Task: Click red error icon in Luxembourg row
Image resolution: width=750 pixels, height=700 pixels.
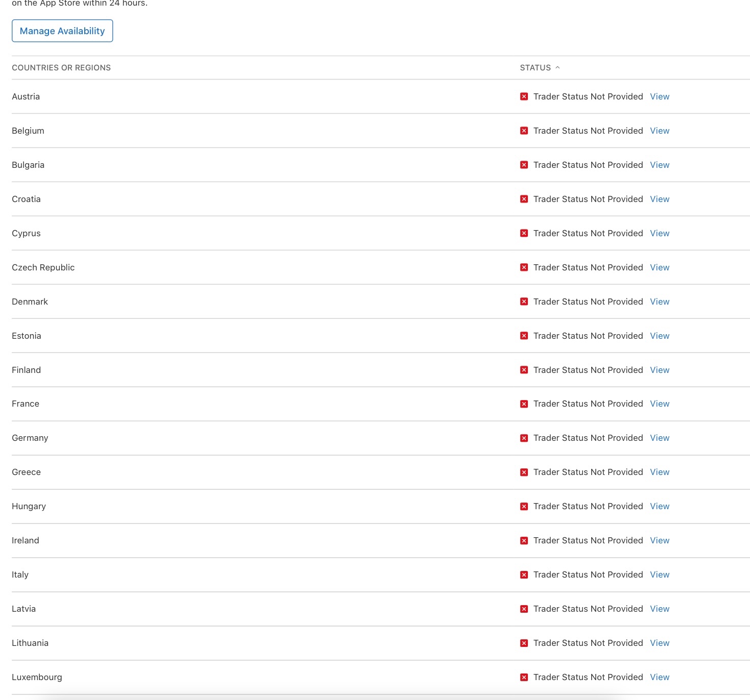Action: click(x=524, y=678)
